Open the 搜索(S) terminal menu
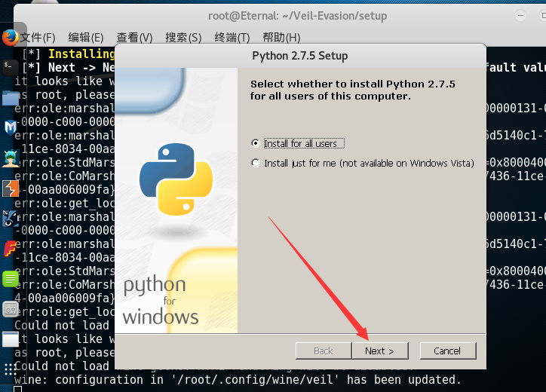This screenshot has width=546, height=392. (183, 37)
